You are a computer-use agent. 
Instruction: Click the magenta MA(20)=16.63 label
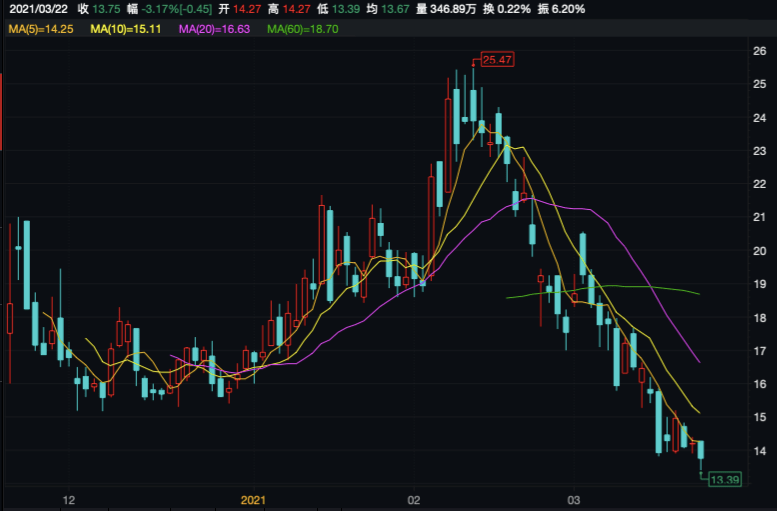coord(214,29)
